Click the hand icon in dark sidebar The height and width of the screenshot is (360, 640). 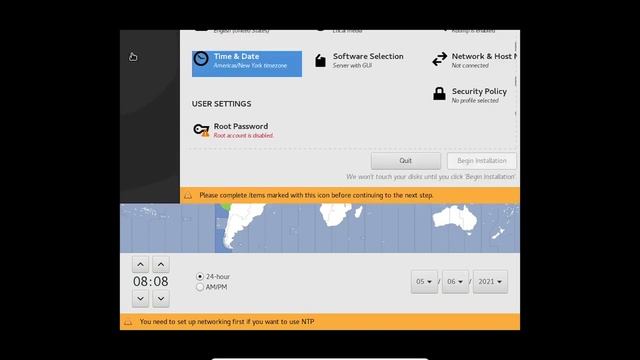[133, 57]
